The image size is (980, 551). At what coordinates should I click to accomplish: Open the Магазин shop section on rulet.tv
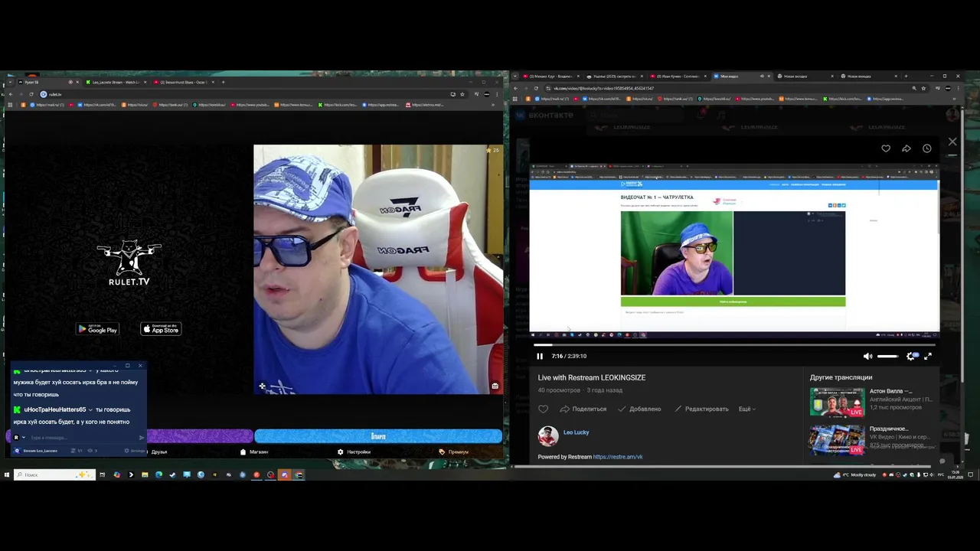(x=254, y=452)
